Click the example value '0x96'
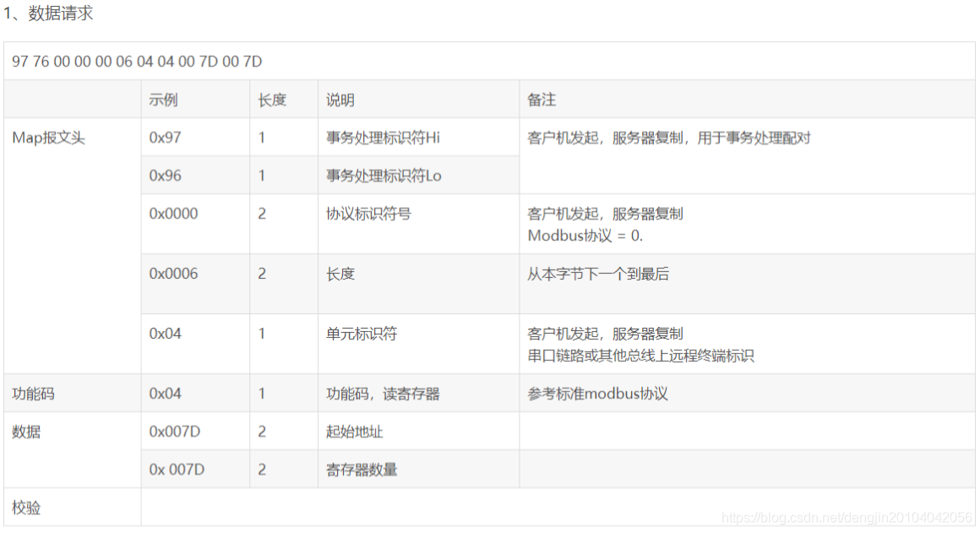980x533 pixels. [165, 177]
